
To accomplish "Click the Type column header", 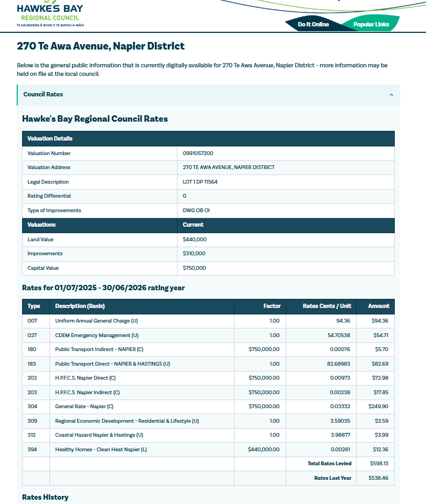I will pos(34,306).
